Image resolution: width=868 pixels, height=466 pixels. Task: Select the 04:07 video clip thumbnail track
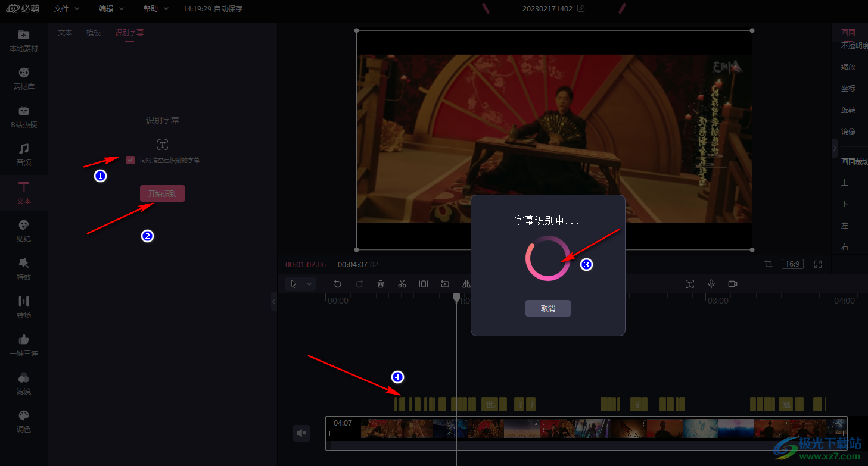tap(586, 433)
